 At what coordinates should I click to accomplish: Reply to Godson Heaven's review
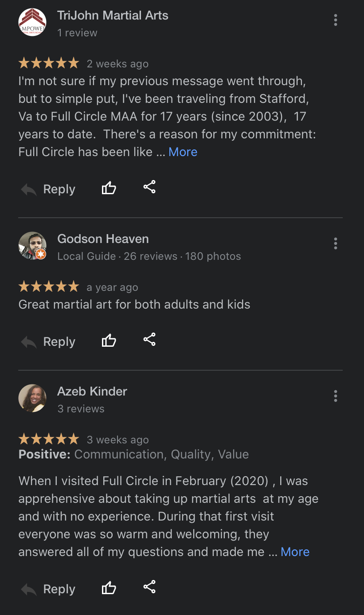[x=48, y=342]
